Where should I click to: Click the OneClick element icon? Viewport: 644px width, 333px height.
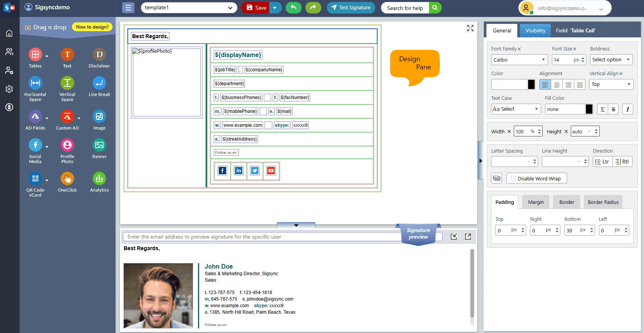click(x=67, y=179)
